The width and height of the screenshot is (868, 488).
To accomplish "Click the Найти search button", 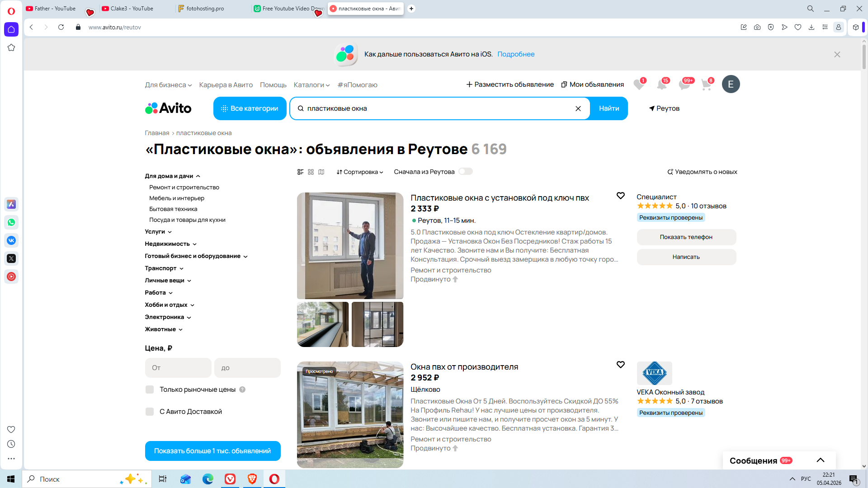I will pyautogui.click(x=609, y=108).
